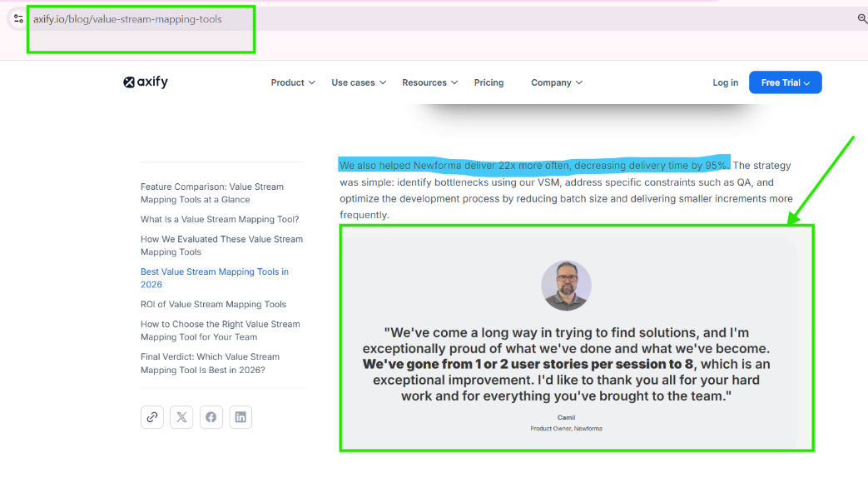Share the article on Facebook

click(x=211, y=417)
